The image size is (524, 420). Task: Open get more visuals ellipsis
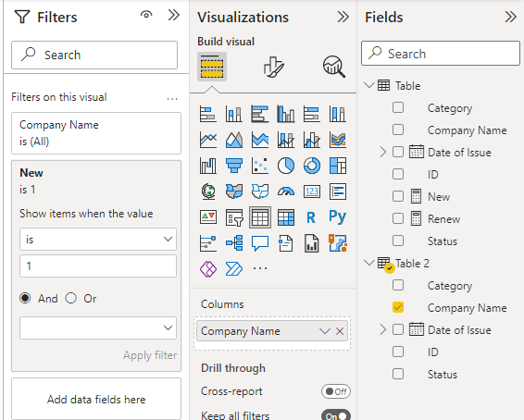(260, 268)
